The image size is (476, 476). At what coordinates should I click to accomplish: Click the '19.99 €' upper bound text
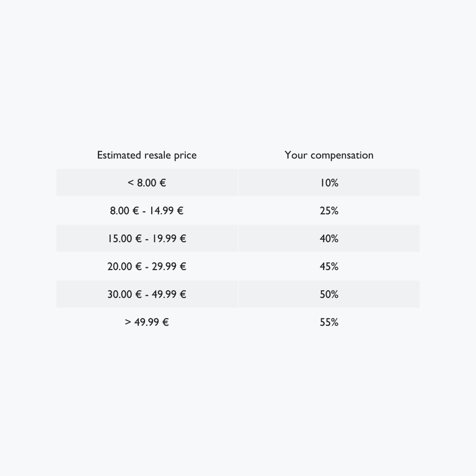tap(169, 239)
